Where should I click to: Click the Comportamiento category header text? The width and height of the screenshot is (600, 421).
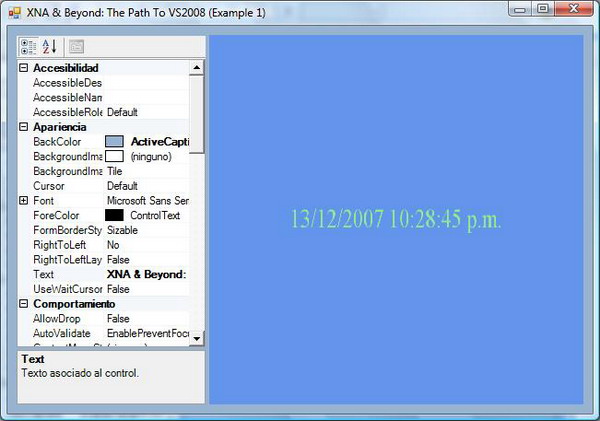(x=74, y=304)
